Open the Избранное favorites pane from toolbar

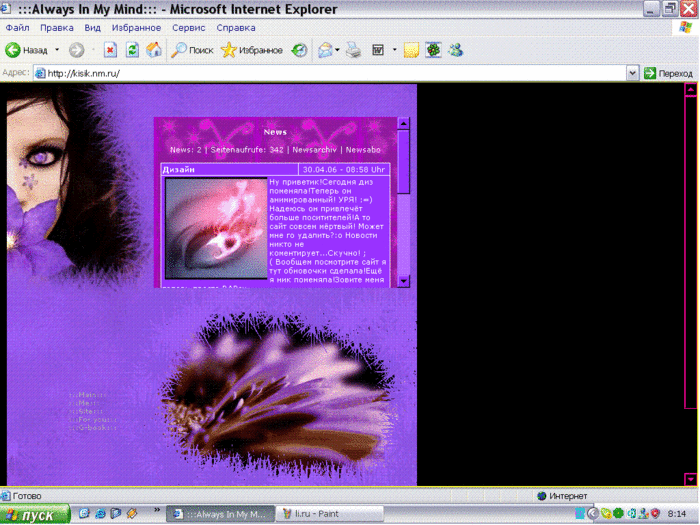tap(252, 50)
